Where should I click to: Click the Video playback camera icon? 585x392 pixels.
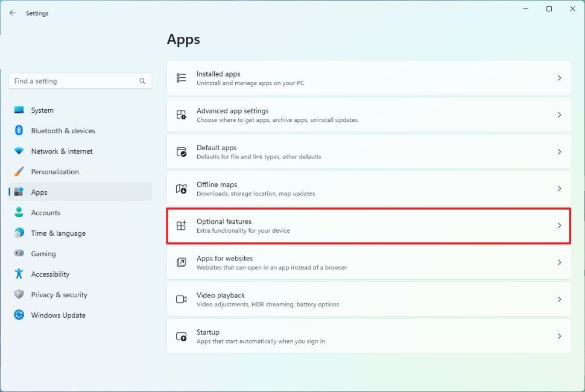(x=181, y=299)
